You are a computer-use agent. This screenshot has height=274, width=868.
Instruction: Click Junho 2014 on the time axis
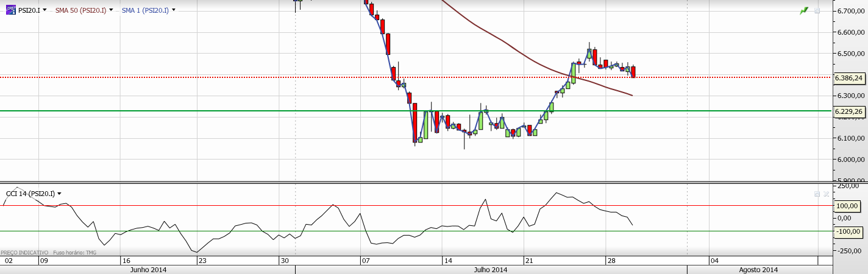pos(149,270)
